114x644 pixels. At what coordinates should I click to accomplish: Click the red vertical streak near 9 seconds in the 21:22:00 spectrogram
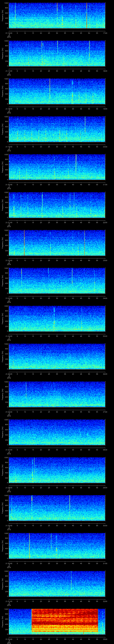tap(24, 243)
